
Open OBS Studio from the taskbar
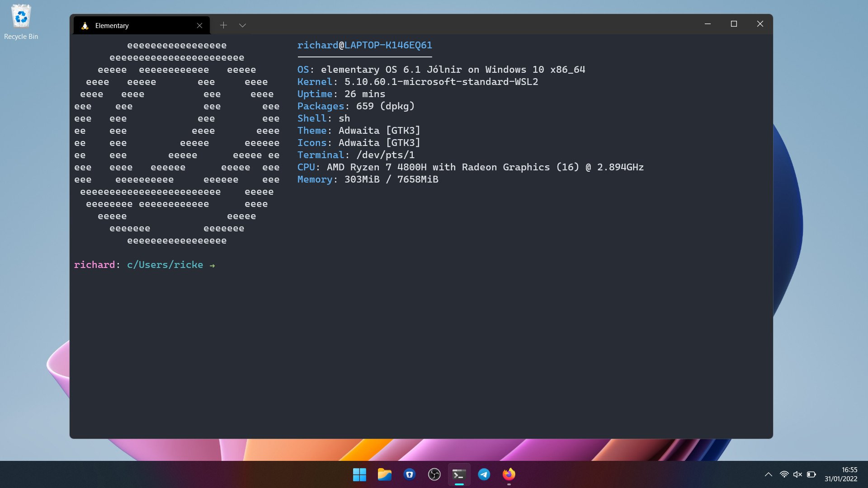434,474
